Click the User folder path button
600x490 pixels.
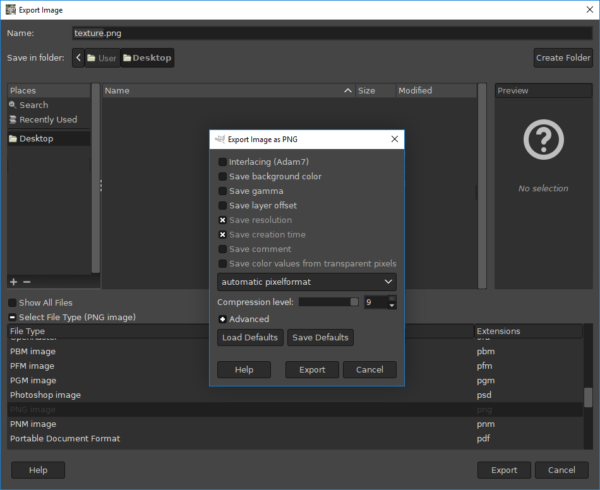[x=102, y=58]
